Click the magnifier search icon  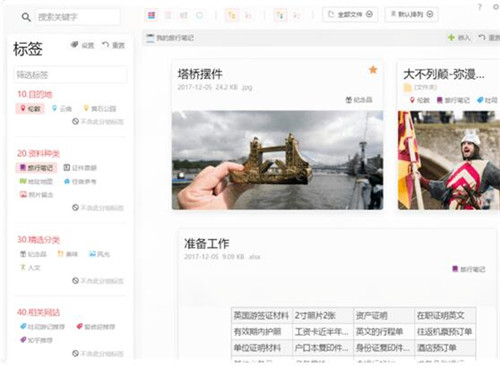(26, 17)
